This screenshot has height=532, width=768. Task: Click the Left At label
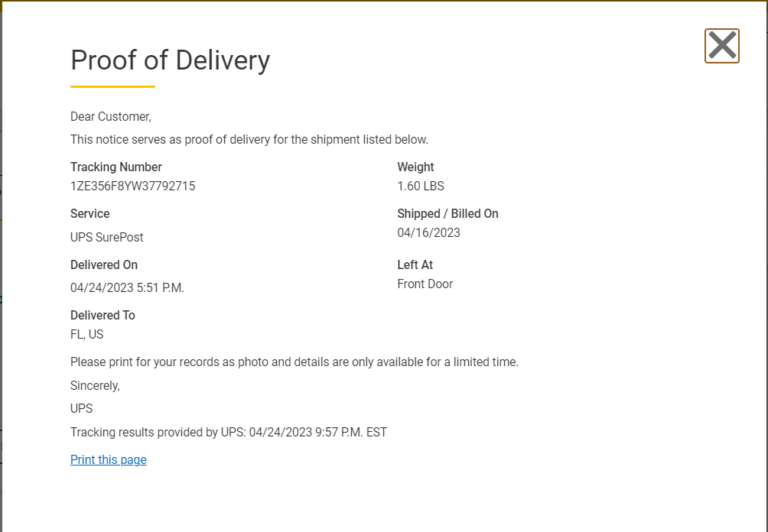coord(415,264)
